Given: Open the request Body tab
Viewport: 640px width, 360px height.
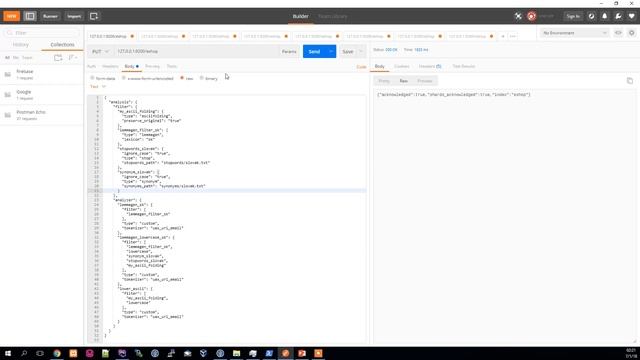Looking at the screenshot, I should 131,66.
